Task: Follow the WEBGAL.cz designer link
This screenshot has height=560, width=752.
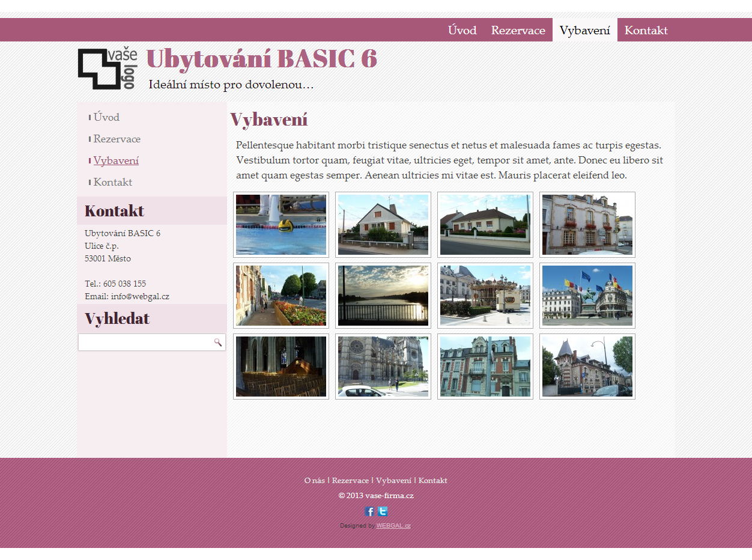Action: [x=393, y=526]
